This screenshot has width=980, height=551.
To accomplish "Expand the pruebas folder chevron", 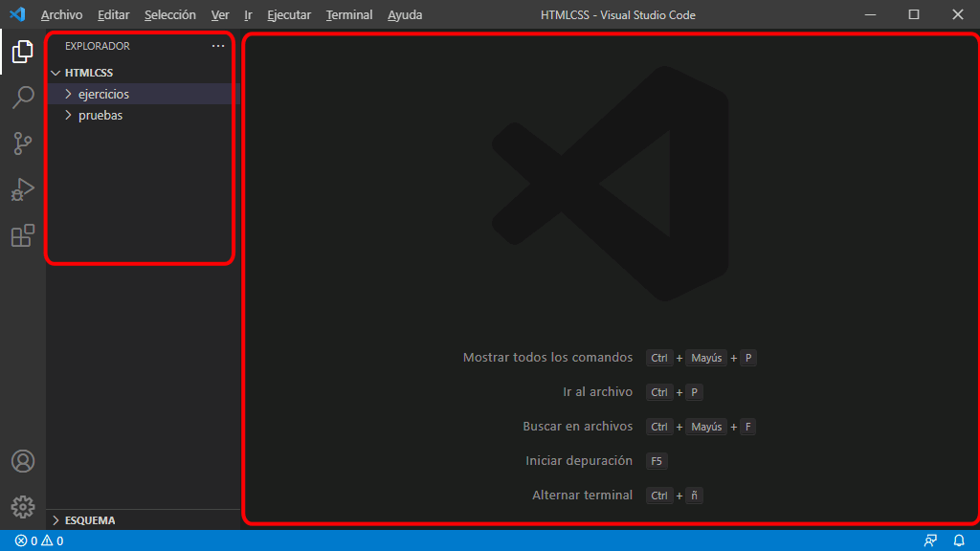I will tap(68, 115).
